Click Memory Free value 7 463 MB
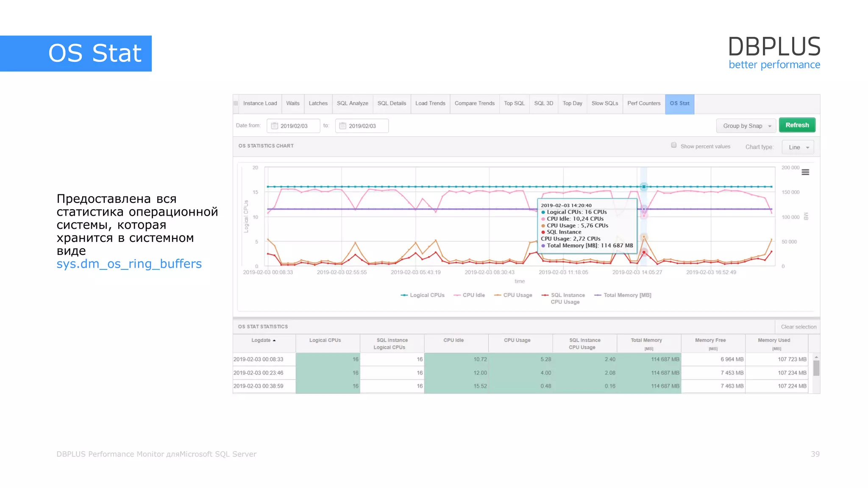This screenshot has width=868, height=488. click(x=732, y=386)
